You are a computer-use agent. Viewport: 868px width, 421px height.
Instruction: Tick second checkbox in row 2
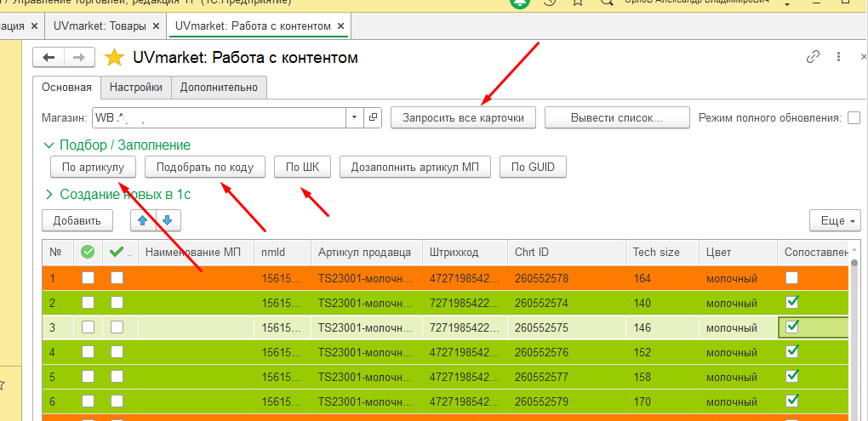[117, 303]
